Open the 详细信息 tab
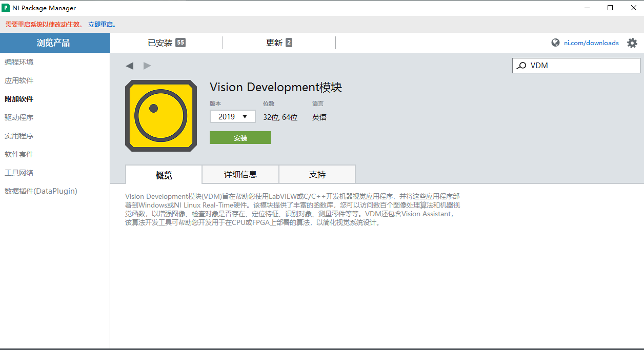 point(240,175)
